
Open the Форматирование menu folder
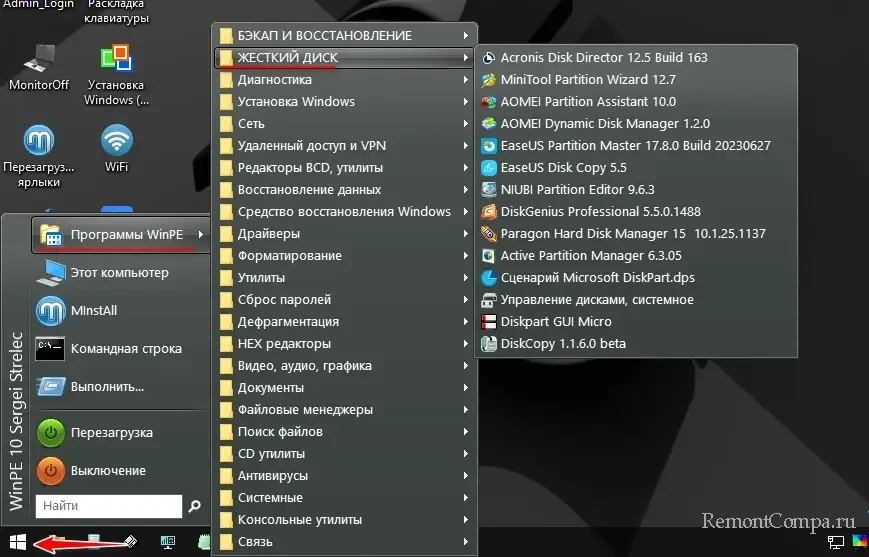[345, 256]
